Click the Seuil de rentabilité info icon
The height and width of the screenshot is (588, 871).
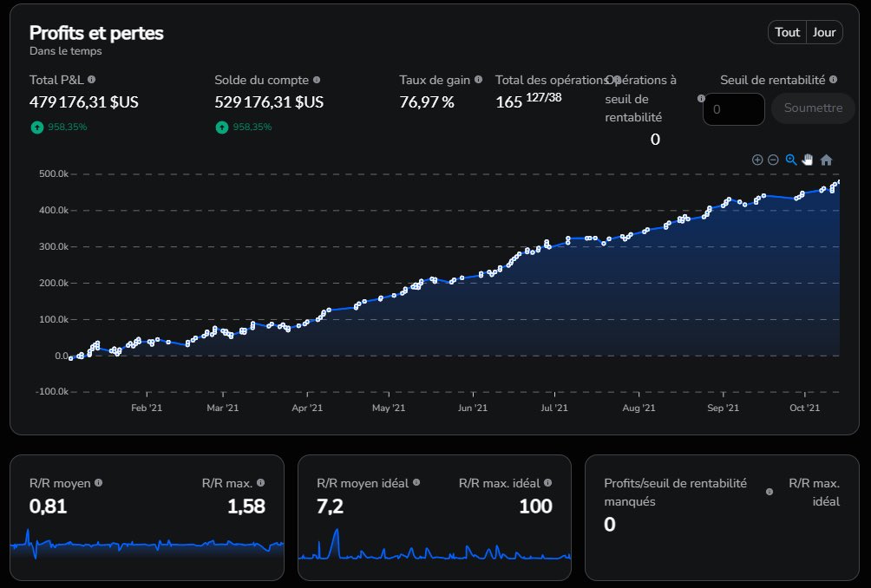(x=834, y=80)
